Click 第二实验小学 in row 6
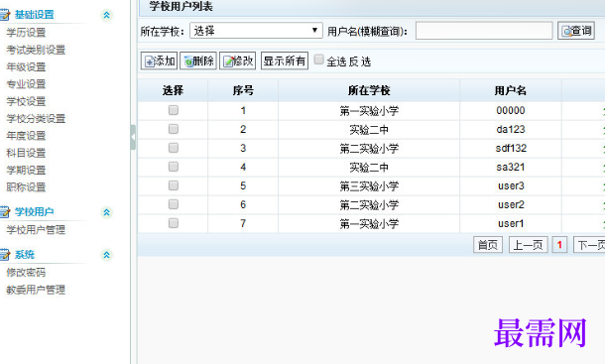Screen dimensions: 605x364 [369, 205]
